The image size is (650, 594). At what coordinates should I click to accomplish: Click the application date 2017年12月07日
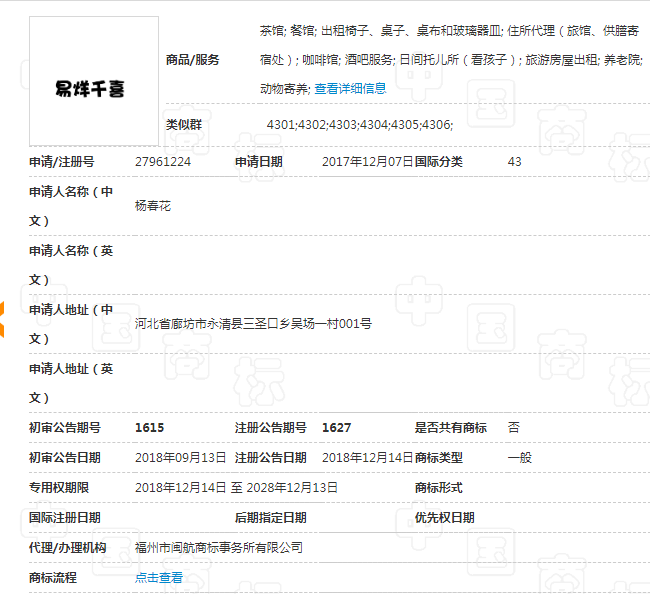pyautogui.click(x=368, y=162)
